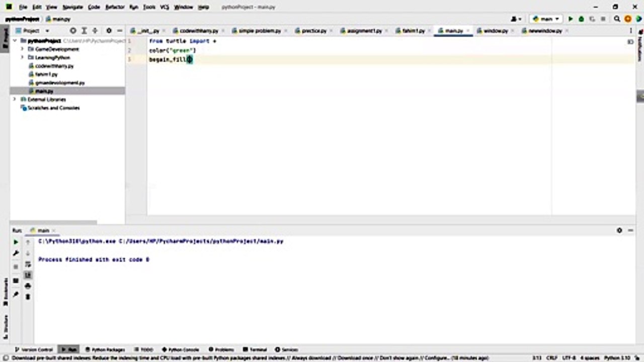Screen dimensions: 644x362
Task: Click pythonProject in navigation breadcrumb
Action: 22,19
